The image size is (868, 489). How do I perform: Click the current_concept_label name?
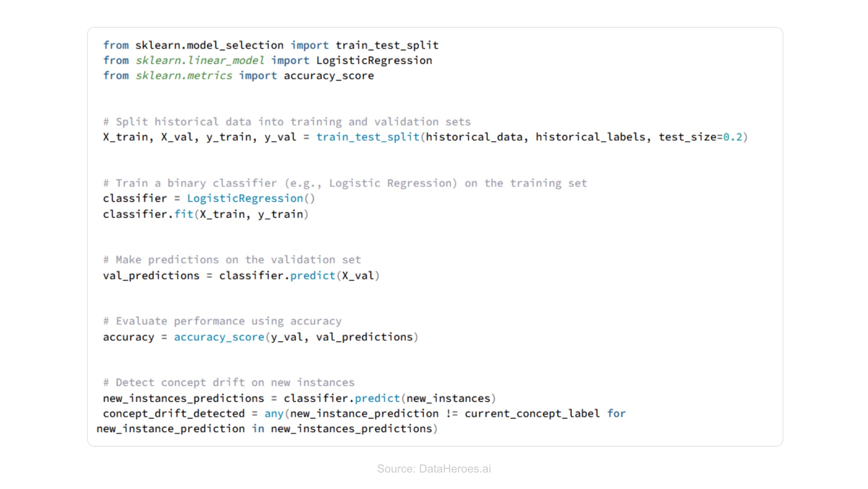click(532, 413)
